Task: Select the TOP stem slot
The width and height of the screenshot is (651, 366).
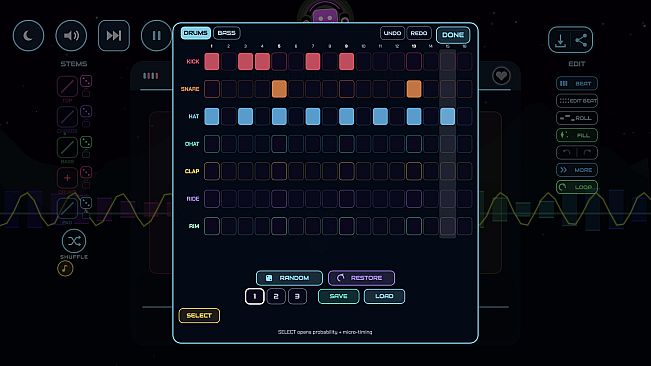Action: [67, 87]
